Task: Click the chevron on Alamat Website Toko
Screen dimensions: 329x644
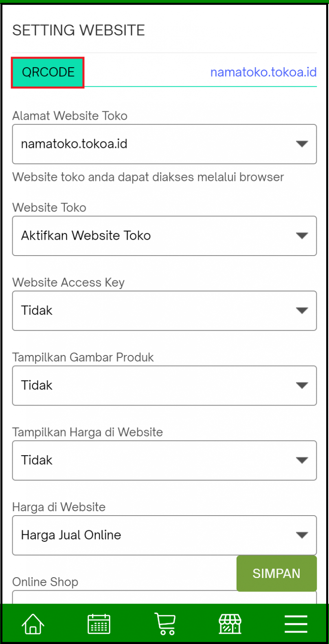Action: tap(303, 143)
